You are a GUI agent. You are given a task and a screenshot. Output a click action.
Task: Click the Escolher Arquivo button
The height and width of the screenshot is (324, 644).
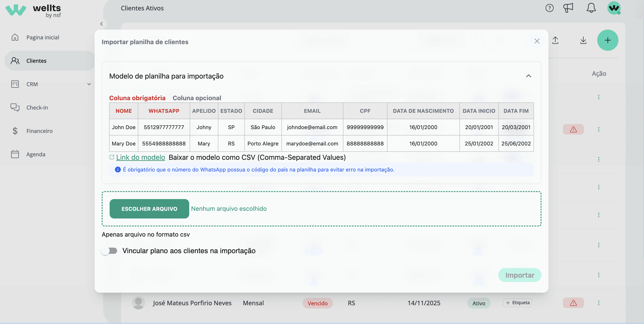(149, 209)
